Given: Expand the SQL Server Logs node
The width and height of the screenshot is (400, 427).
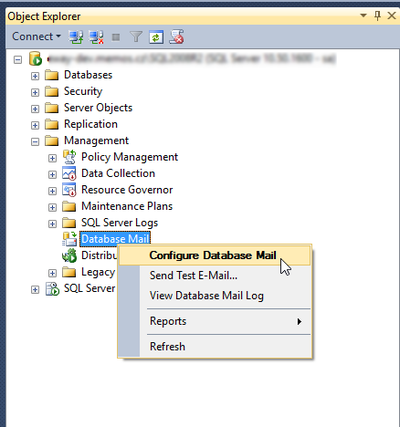Looking at the screenshot, I should pos(52,224).
